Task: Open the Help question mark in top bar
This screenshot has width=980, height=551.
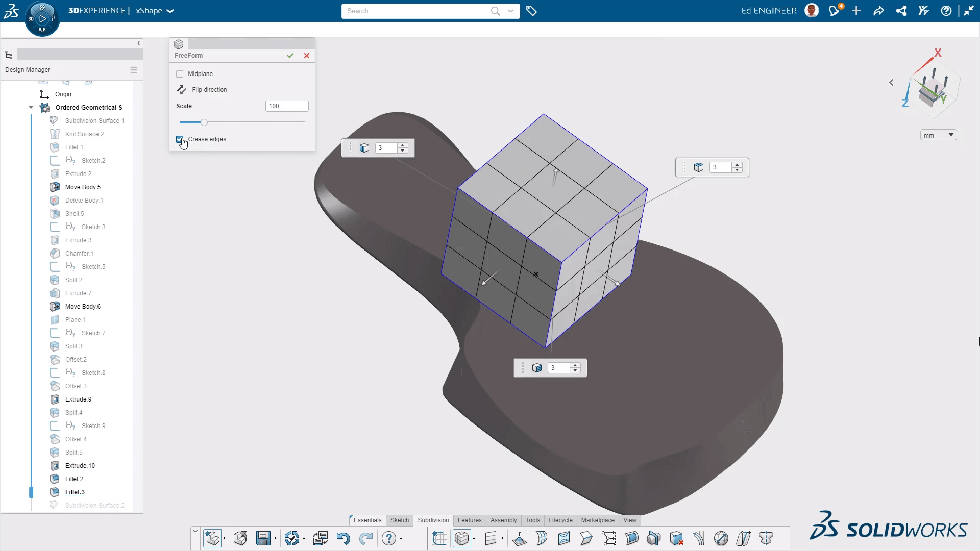Action: click(x=946, y=11)
